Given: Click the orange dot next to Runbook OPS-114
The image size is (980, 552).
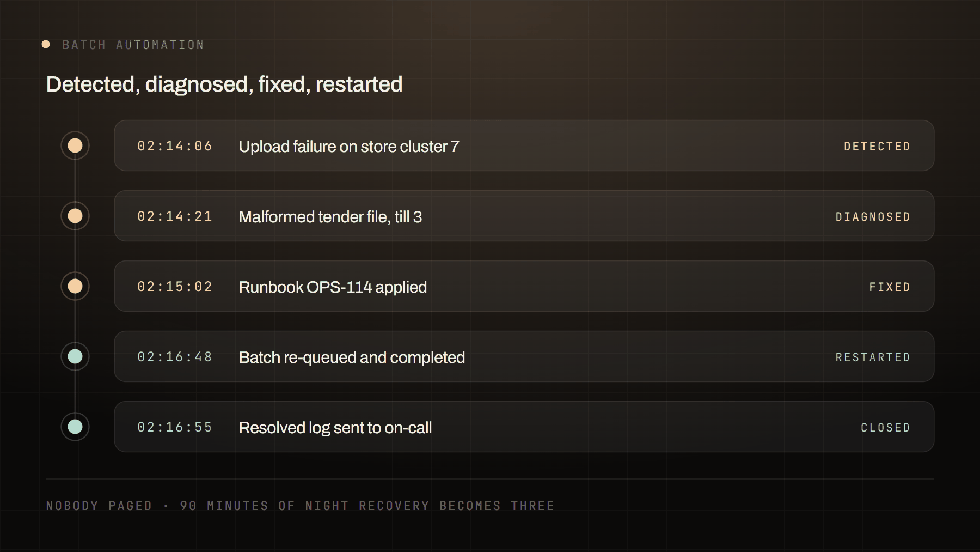Looking at the screenshot, I should [75, 286].
